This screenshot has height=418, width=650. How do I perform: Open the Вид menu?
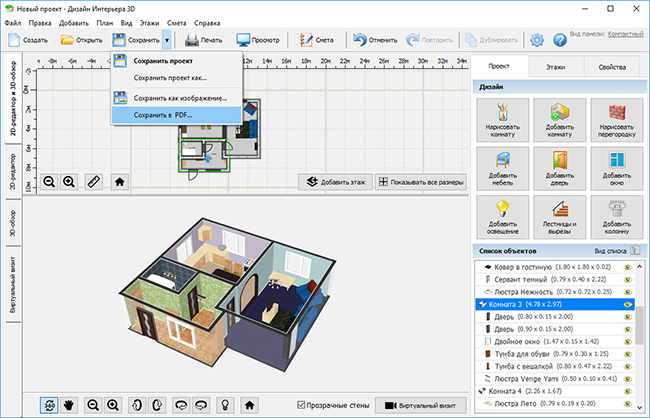126,23
